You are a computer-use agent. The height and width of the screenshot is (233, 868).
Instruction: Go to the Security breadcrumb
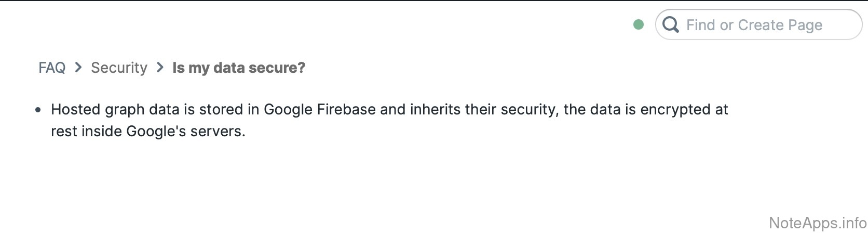pos(119,68)
